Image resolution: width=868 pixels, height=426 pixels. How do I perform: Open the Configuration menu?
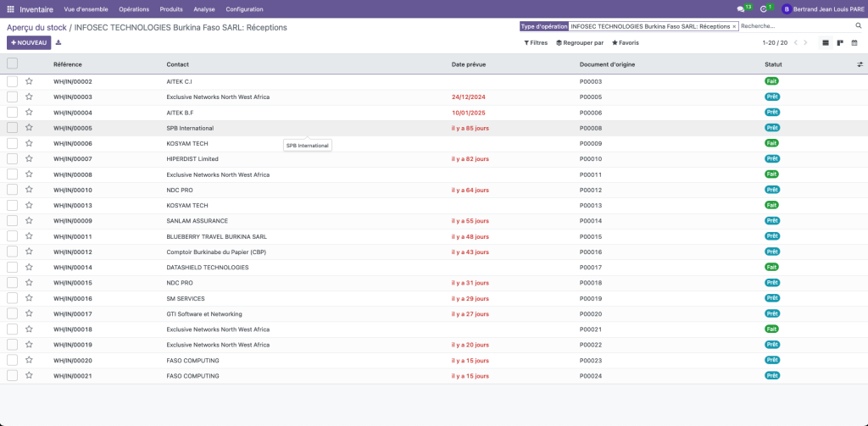pos(245,9)
